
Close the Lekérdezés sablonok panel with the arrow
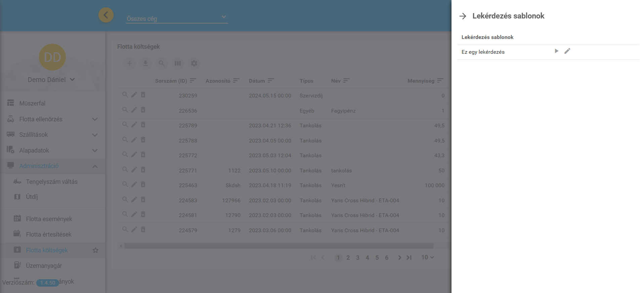point(463,16)
